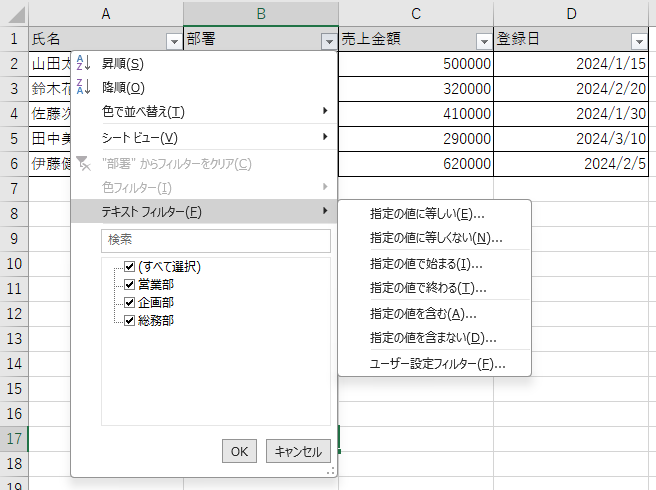Screen dimensions: 656x490
Task: Select the column C header
Action: coord(416,14)
